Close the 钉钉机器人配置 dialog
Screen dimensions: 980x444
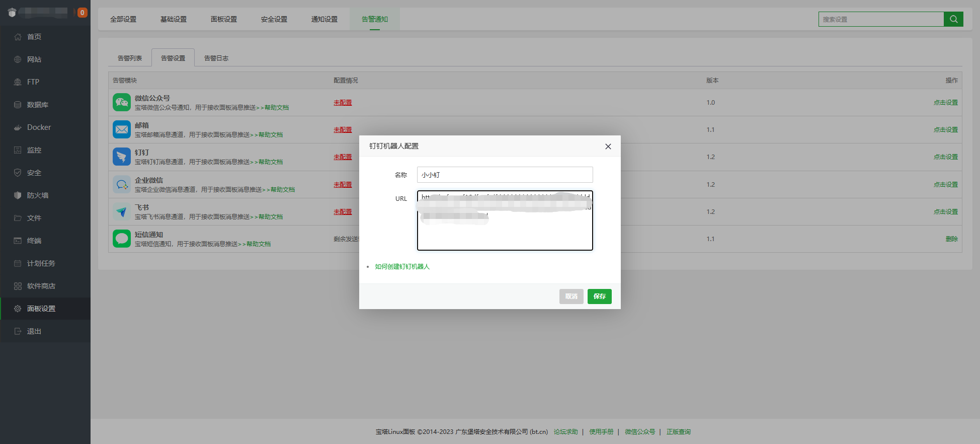tap(608, 146)
